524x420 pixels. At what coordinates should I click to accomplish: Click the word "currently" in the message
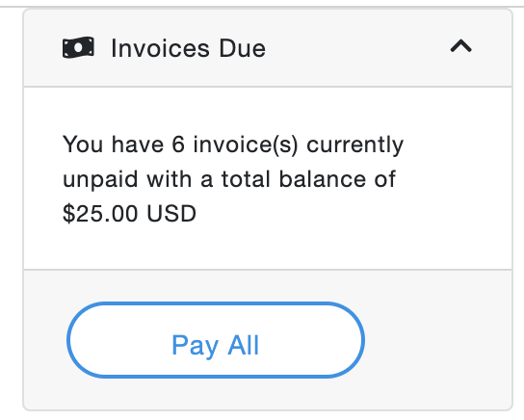click(354, 145)
